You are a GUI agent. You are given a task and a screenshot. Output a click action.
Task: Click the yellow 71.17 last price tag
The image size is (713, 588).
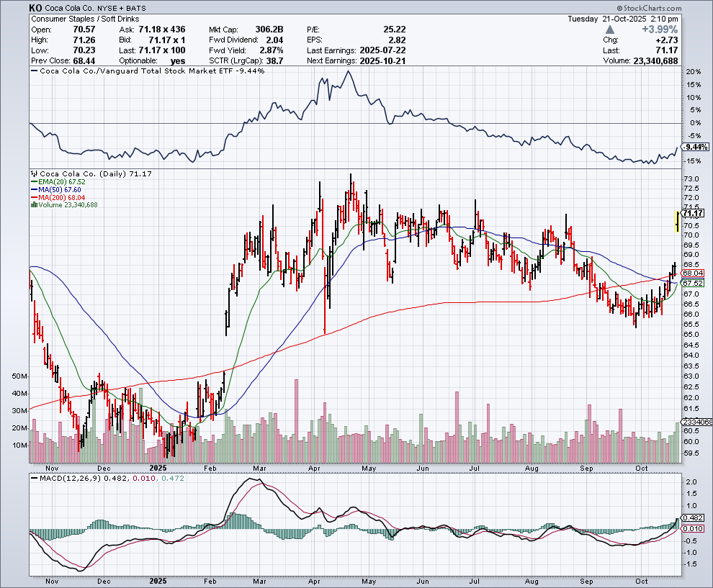(x=692, y=214)
